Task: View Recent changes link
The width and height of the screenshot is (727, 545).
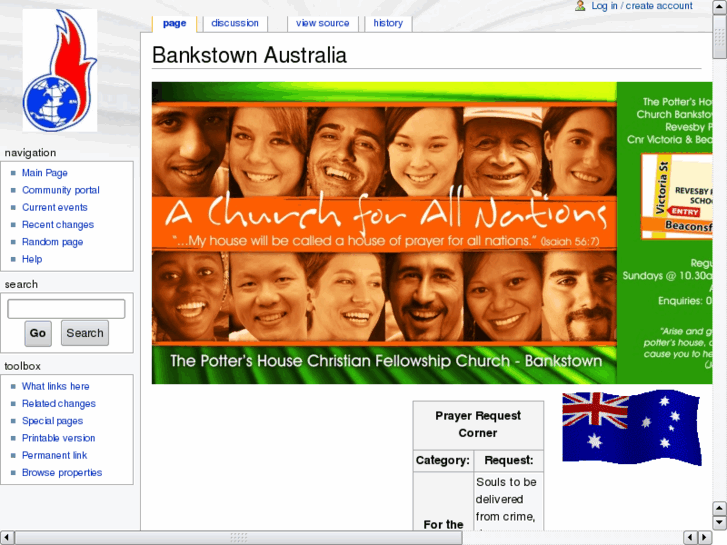Action: tap(58, 224)
